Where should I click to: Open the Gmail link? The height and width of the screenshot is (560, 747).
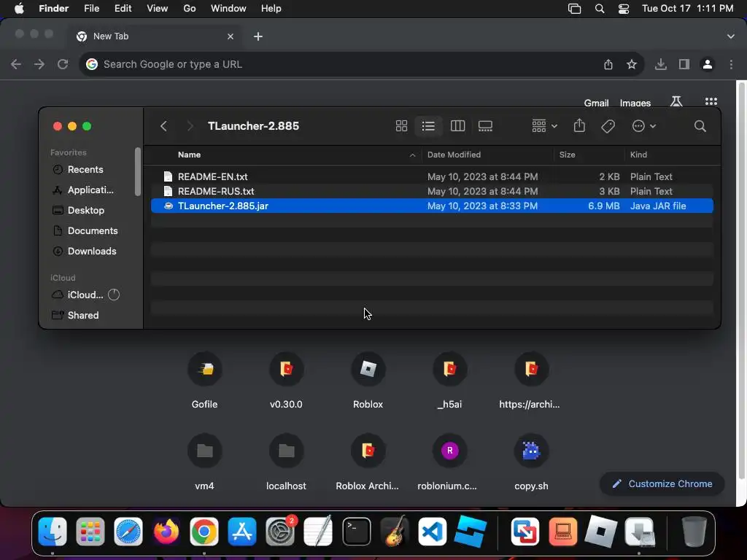[596, 102]
